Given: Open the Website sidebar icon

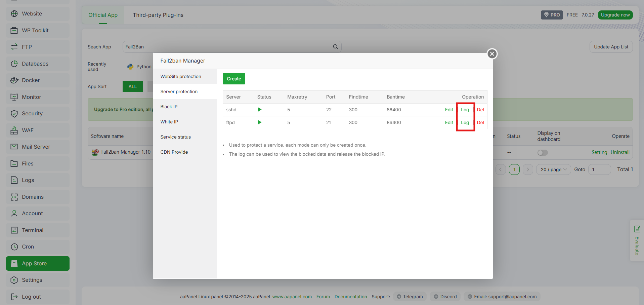Looking at the screenshot, I should coord(14,14).
